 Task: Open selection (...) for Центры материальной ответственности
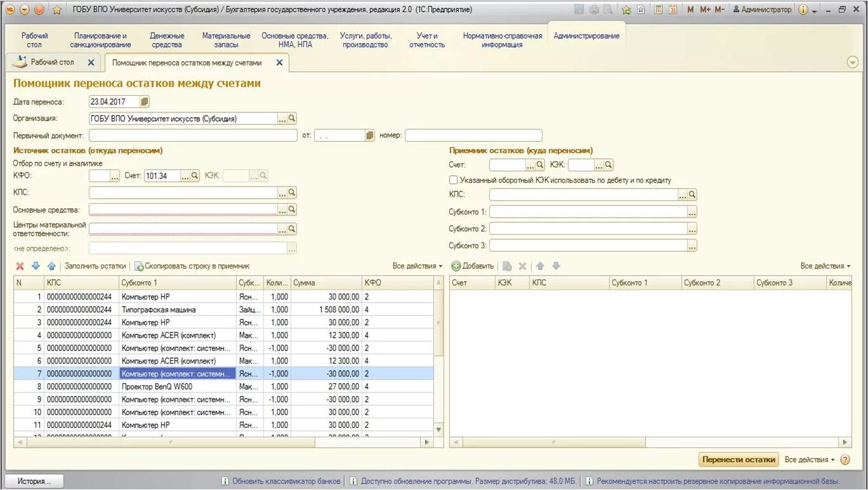click(x=282, y=229)
